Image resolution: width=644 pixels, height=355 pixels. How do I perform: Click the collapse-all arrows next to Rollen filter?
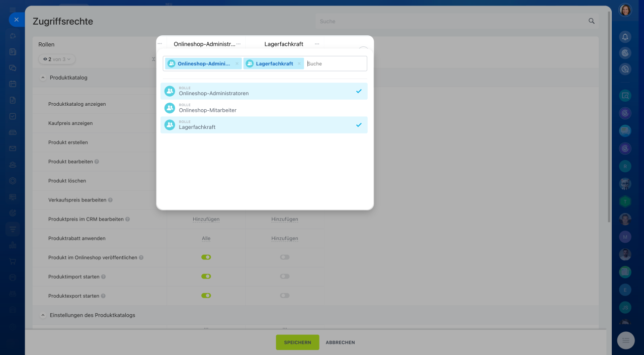coord(153,59)
